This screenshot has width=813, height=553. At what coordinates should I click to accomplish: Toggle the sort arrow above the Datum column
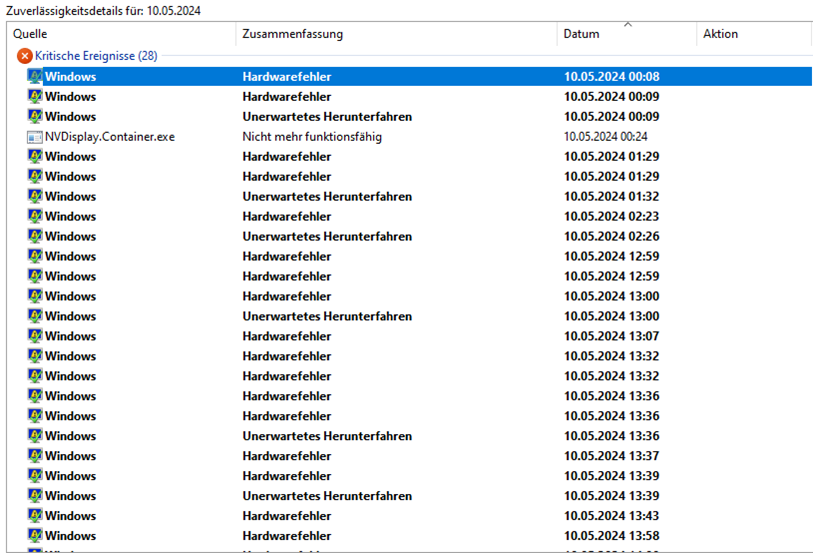[x=628, y=24]
